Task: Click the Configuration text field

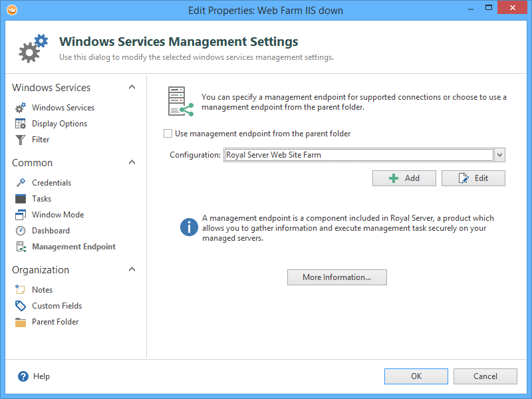Action: click(x=358, y=155)
